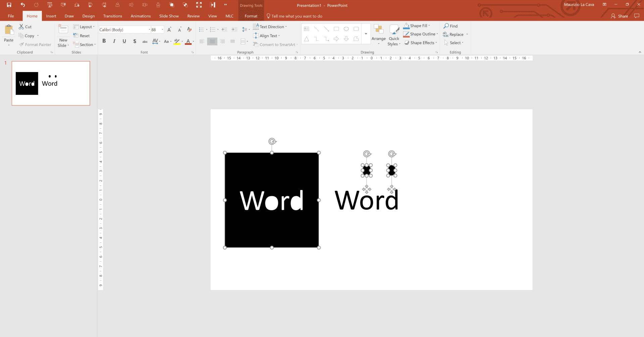Select the Oval shape in the Drawing gallery
The image size is (644, 337).
346,29
